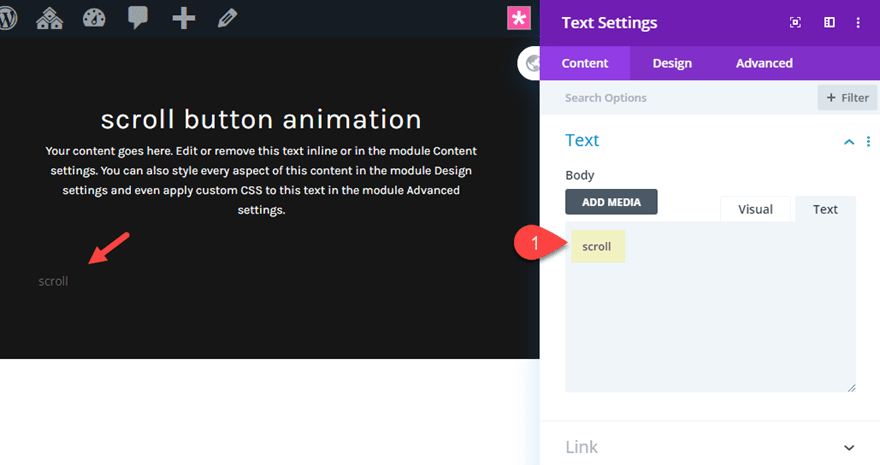Switch to the Advanced tab

(764, 63)
